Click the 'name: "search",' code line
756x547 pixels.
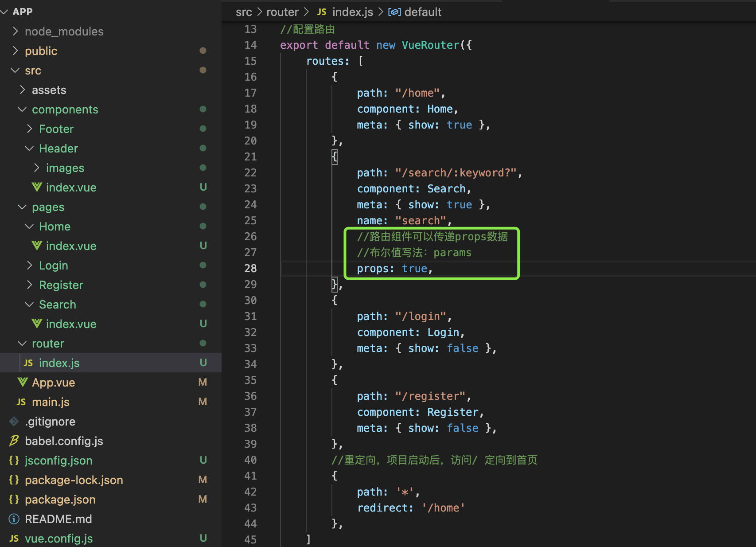pyautogui.click(x=404, y=221)
